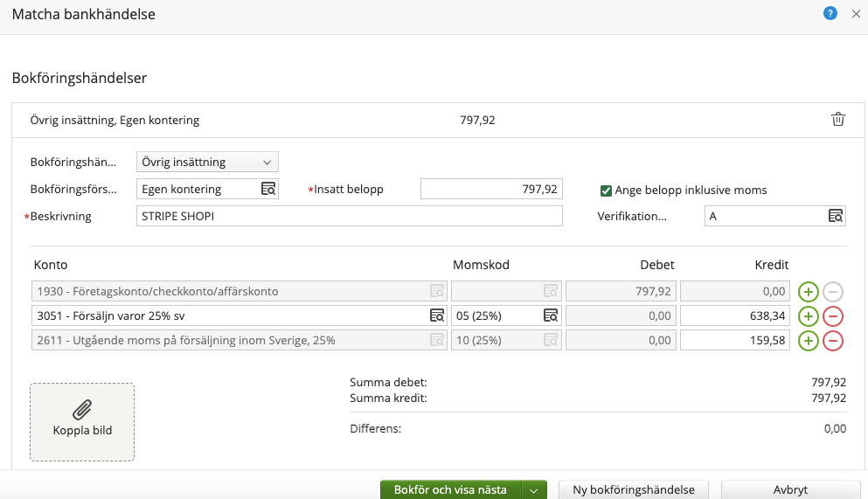Click the Insatt belopp amount field
The image size is (868, 499).
coord(491,189)
